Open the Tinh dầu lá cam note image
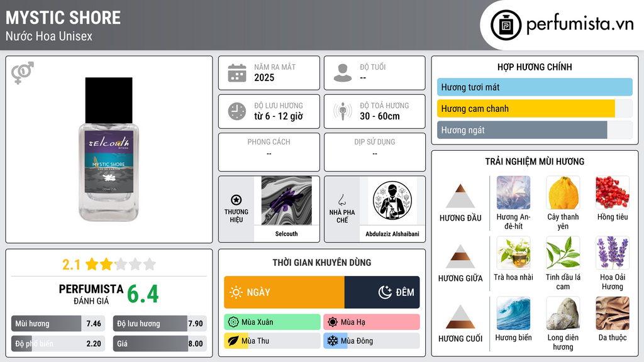644x362 pixels. point(563,253)
